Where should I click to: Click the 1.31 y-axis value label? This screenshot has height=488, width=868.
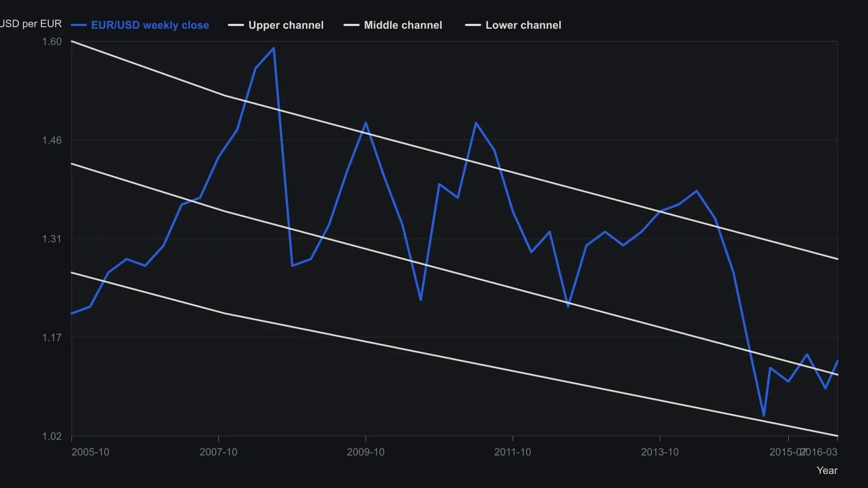coord(52,239)
